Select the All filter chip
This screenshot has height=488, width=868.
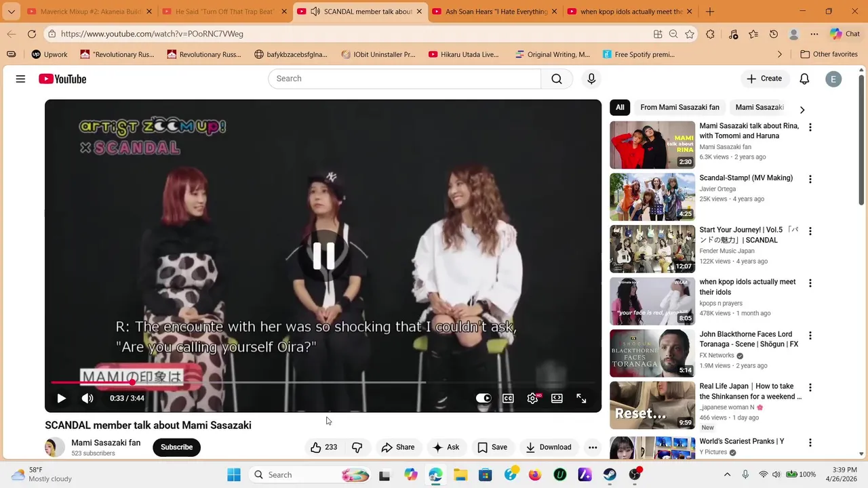[620, 107]
